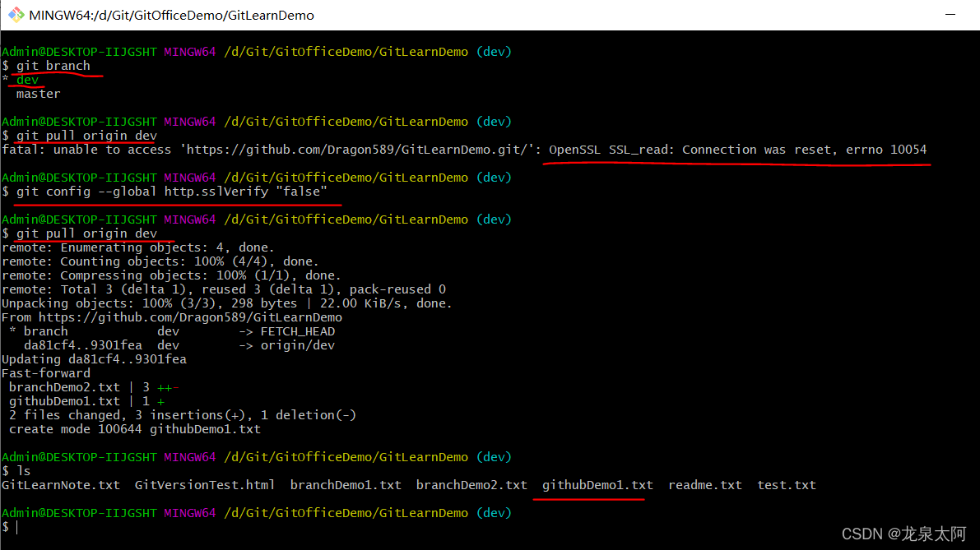Click the 'remote: Total 3 (delta 1)' line

224,289
